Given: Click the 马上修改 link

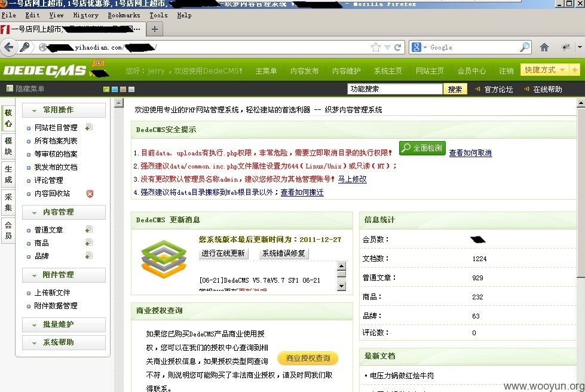Looking at the screenshot, I should (x=352, y=179).
